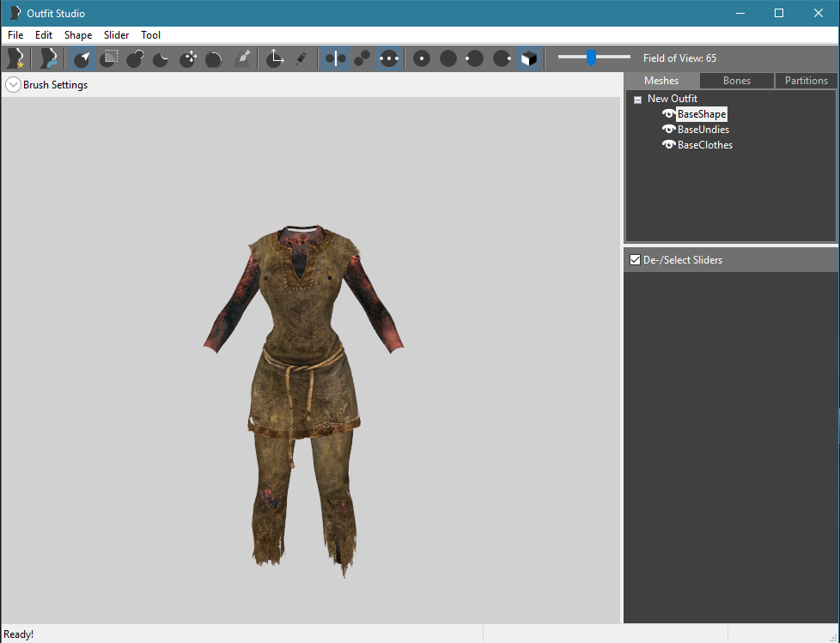This screenshot has height=643, width=840.
Task: Select the BaseUndies mesh
Action: (703, 130)
